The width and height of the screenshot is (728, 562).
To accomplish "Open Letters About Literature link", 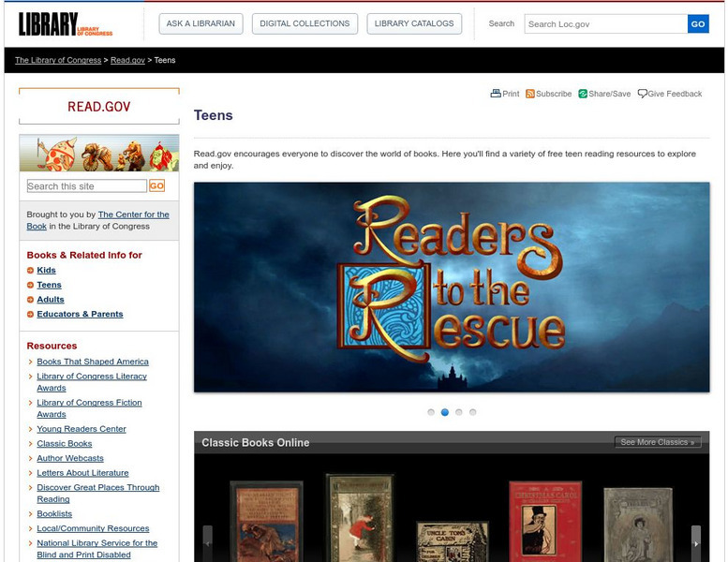I will click(x=82, y=473).
